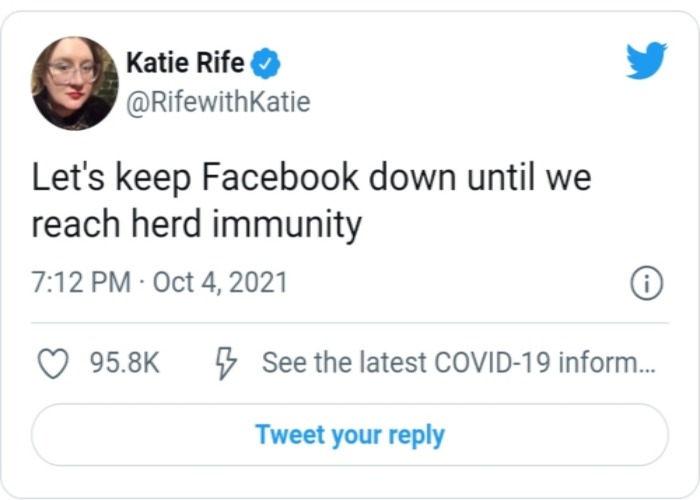Click the lightning bolt icon
The image size is (700, 500).
[x=227, y=362]
